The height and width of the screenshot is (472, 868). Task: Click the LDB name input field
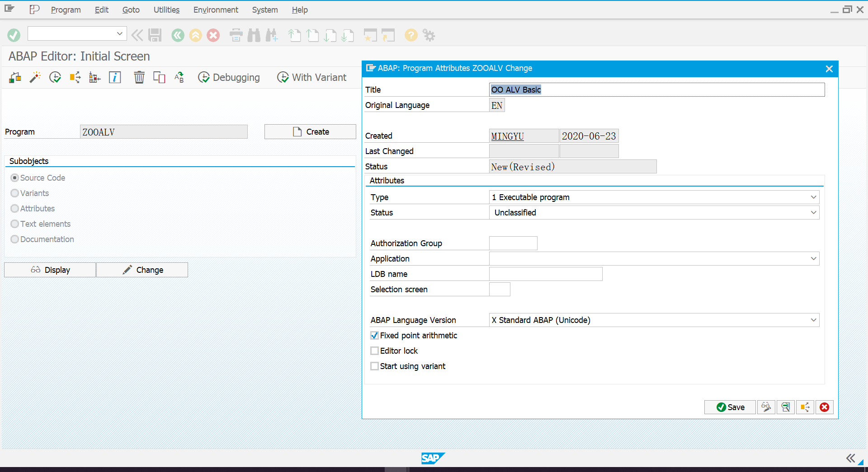[x=546, y=274]
